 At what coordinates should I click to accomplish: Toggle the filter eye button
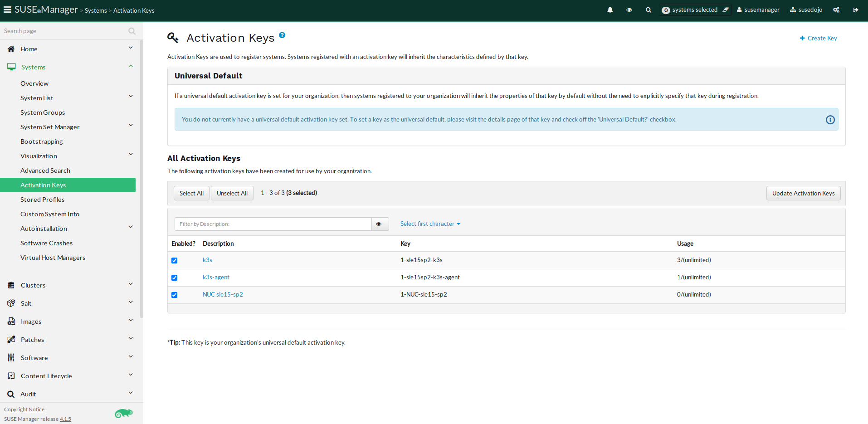[x=380, y=224]
